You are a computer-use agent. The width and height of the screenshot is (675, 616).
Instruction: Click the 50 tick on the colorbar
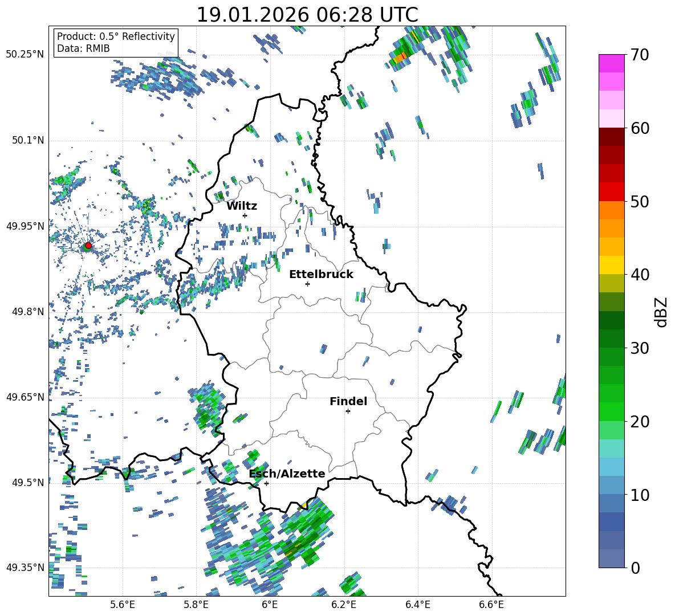[x=640, y=201]
